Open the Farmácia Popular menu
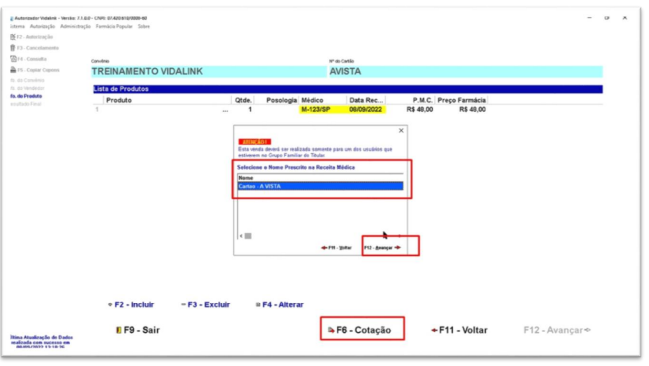This screenshot has height=366, width=649. [114, 26]
